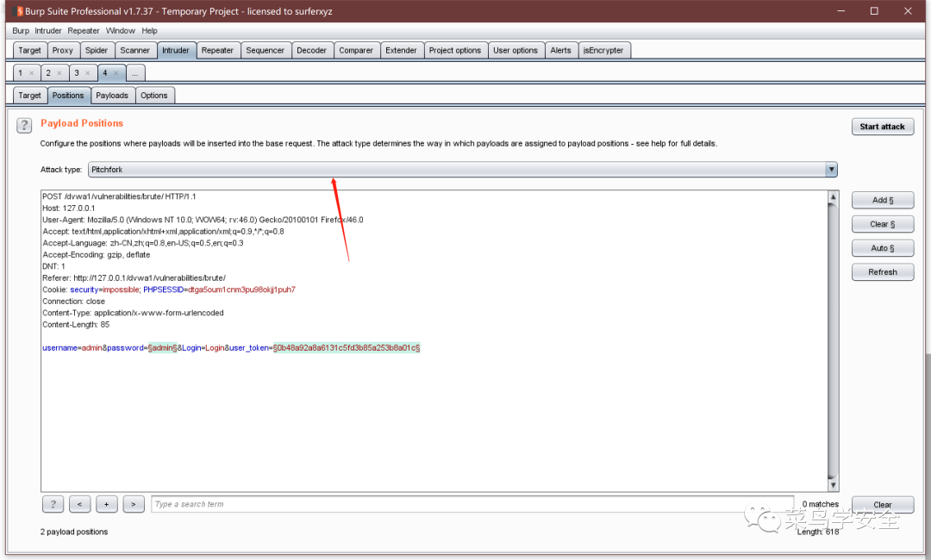Screen dimensions: 931x560
Task: Click the request editor scroll up arrow
Action: point(833,197)
